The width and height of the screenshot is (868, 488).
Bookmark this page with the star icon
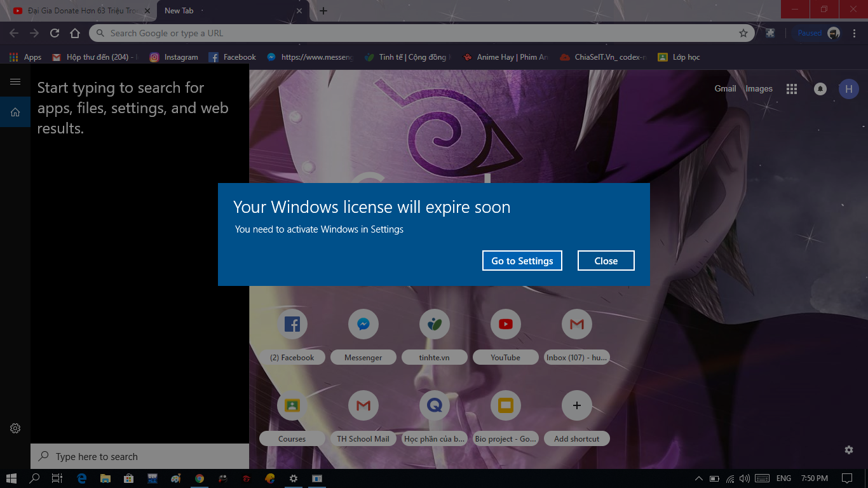743,33
